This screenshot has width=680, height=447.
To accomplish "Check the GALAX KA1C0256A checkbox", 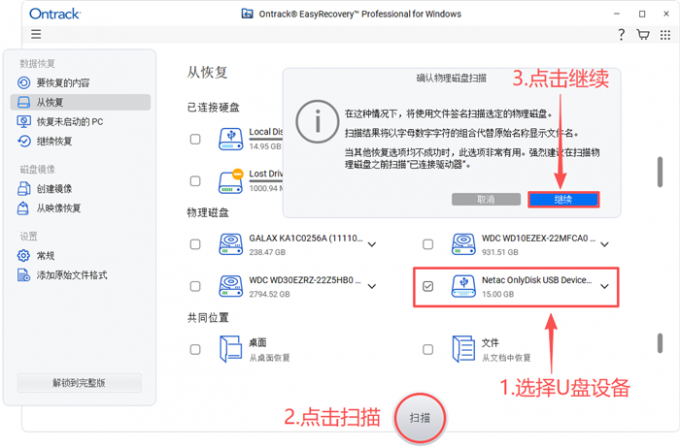I will [195, 244].
